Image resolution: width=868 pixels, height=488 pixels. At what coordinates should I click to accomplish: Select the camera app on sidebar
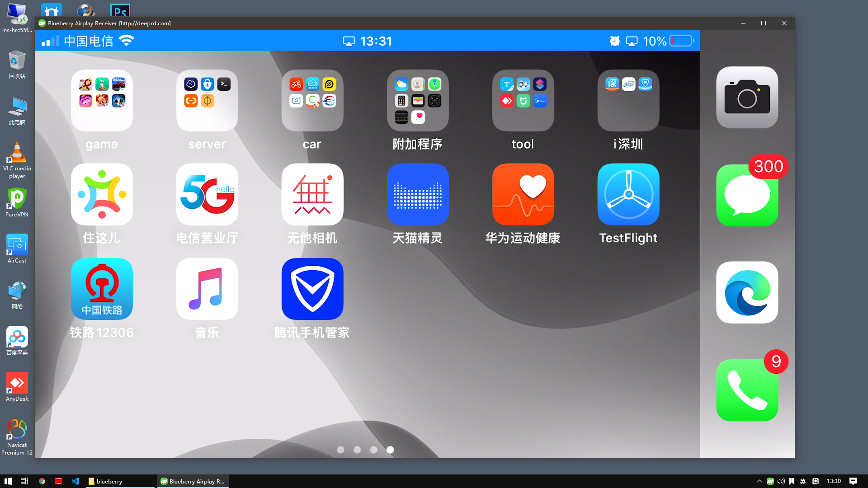(747, 97)
